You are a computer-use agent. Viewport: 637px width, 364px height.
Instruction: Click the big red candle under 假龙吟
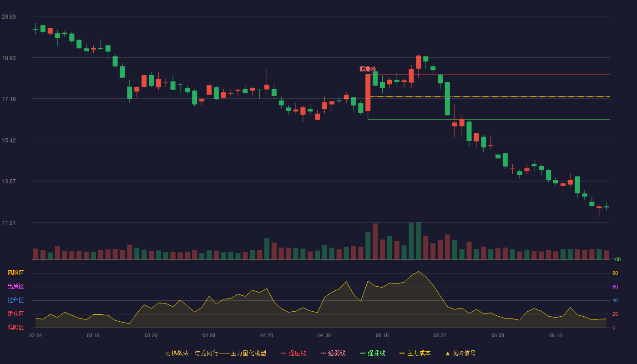pos(368,93)
